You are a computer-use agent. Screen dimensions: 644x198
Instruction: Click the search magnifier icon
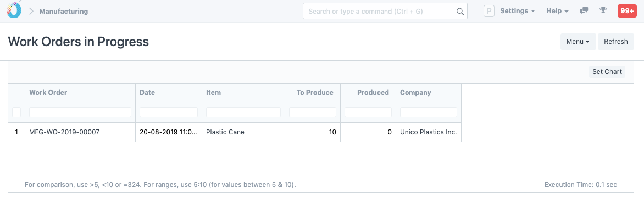(x=460, y=12)
